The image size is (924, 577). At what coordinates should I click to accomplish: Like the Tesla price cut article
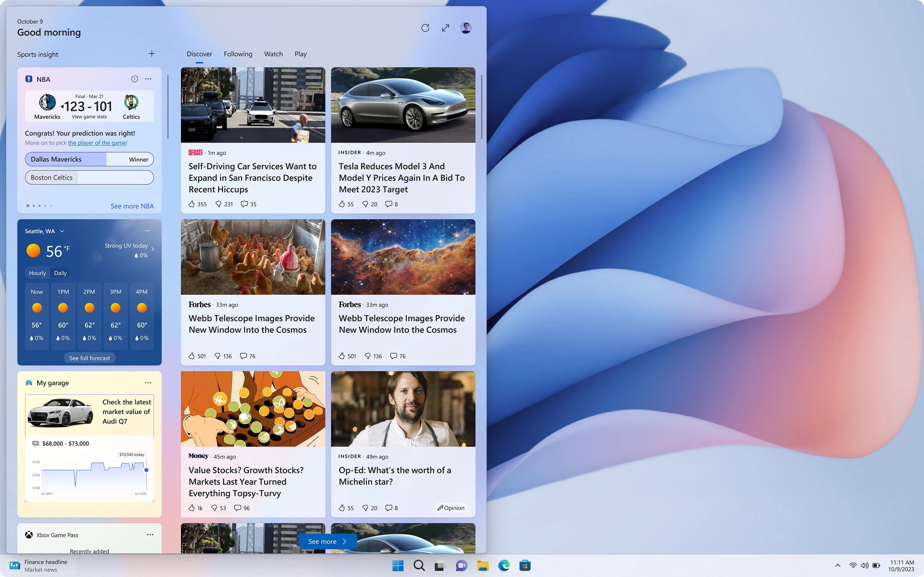[342, 204]
